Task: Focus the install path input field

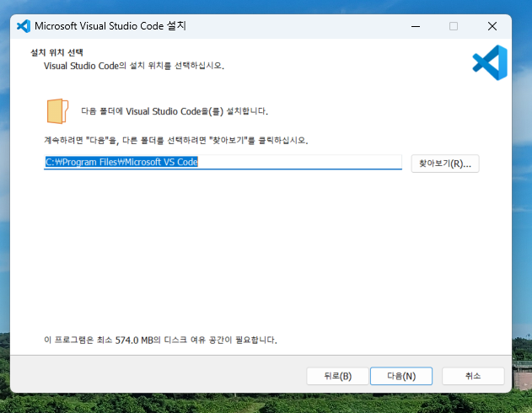Action: tap(223, 162)
